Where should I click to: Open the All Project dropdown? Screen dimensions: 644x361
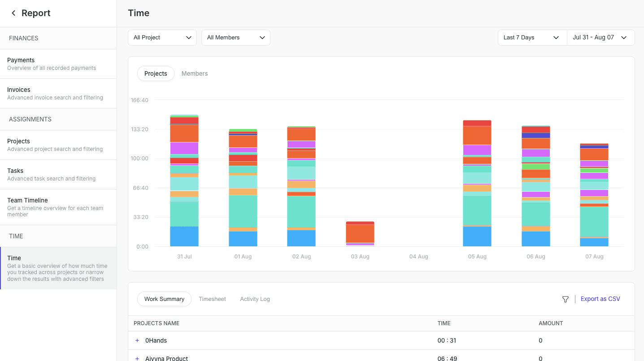tap(162, 38)
